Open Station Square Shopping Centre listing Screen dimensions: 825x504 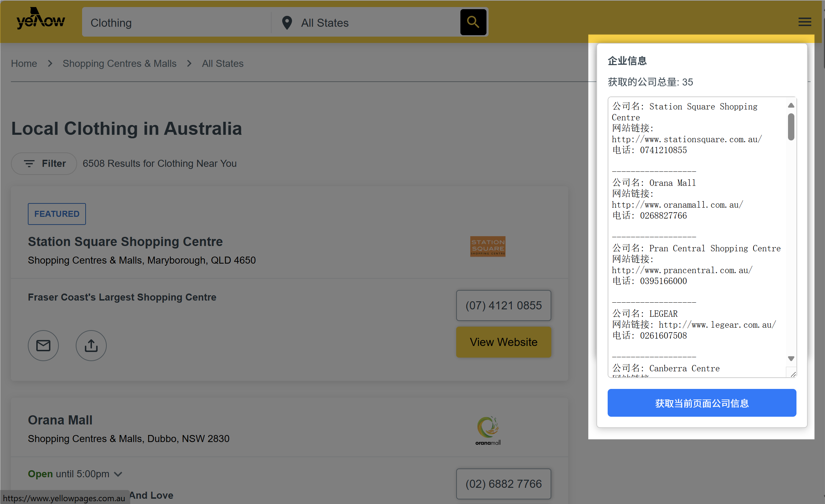(x=125, y=242)
